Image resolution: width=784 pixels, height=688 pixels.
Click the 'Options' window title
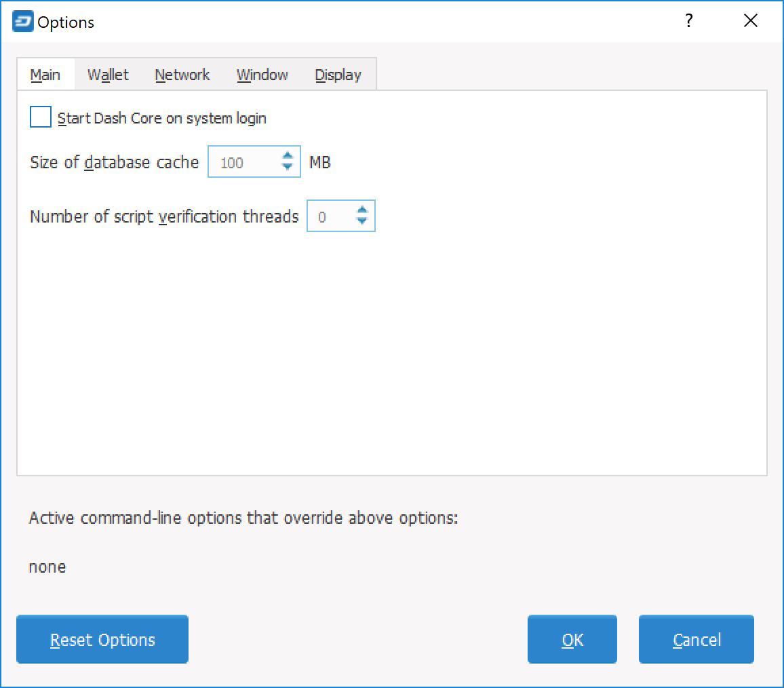click(x=66, y=22)
